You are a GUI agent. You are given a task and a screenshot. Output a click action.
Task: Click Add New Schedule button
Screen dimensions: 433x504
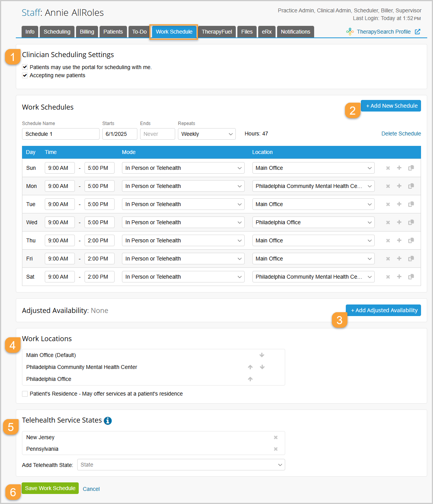pyautogui.click(x=391, y=106)
